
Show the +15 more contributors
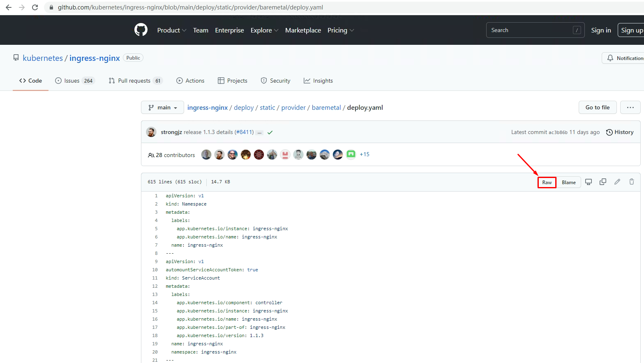point(365,155)
